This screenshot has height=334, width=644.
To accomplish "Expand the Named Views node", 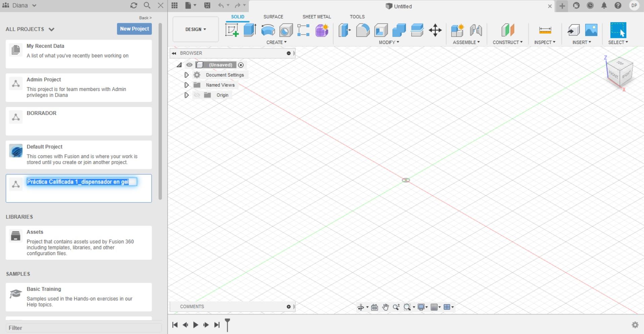I will pyautogui.click(x=186, y=85).
